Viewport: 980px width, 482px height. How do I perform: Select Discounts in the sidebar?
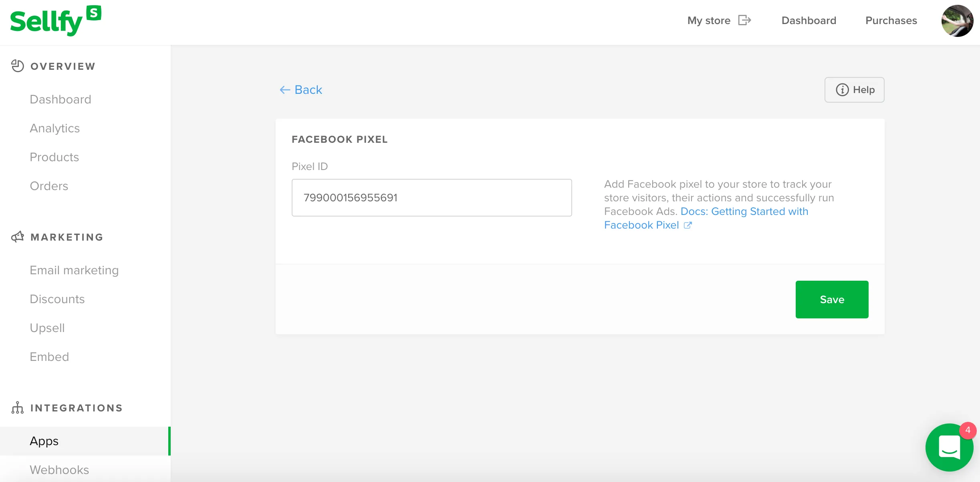click(x=57, y=299)
